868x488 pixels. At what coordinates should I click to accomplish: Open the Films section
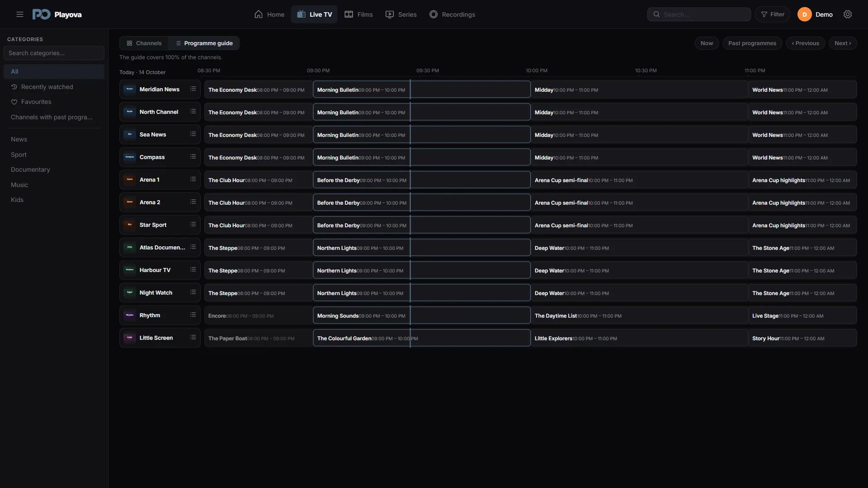click(x=359, y=14)
